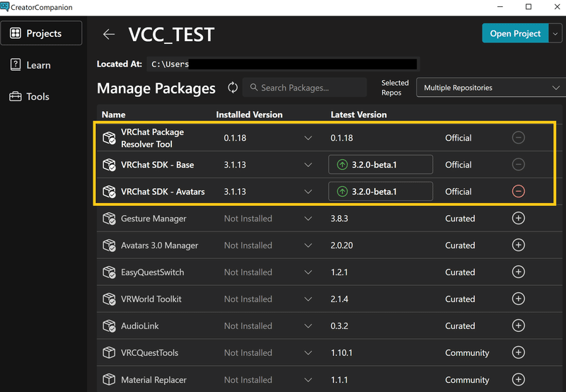Remove VRChat SDK - Avatars package
The image size is (566, 392).
coord(519,191)
